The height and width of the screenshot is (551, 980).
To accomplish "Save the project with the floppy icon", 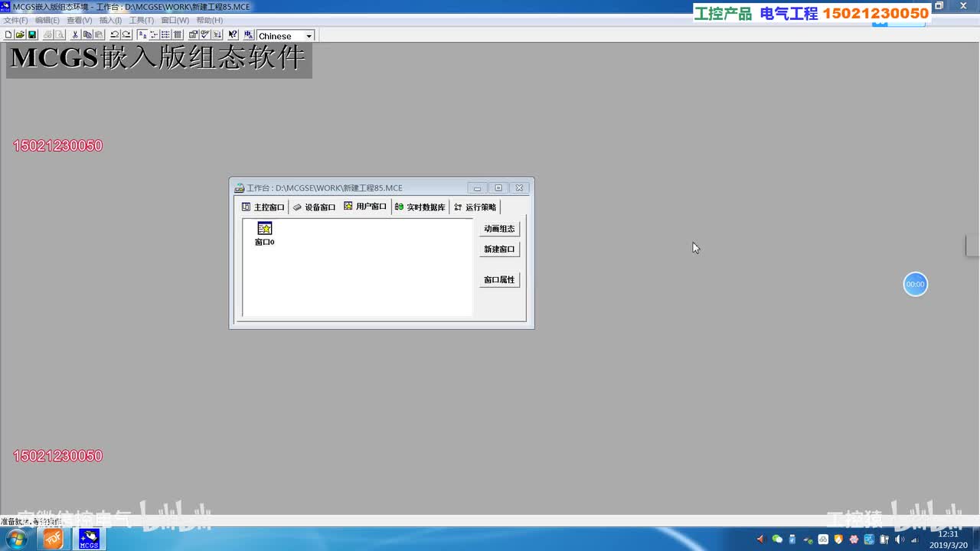I will click(x=32, y=35).
